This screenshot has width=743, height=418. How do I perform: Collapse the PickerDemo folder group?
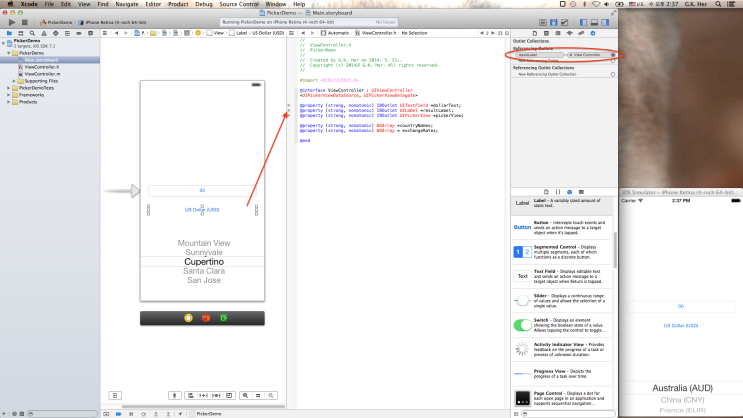coord(9,53)
